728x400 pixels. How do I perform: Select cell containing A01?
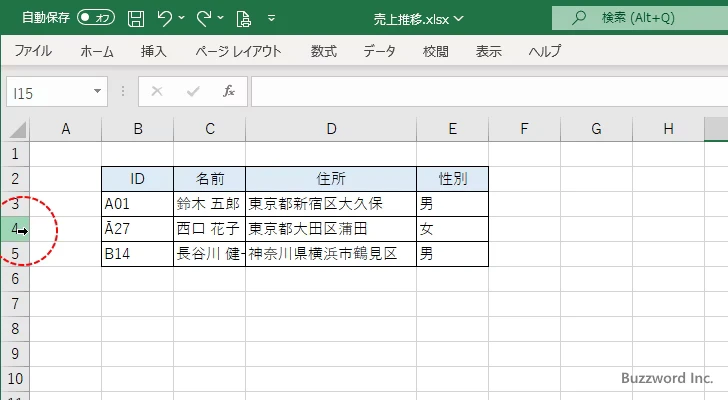(137, 204)
